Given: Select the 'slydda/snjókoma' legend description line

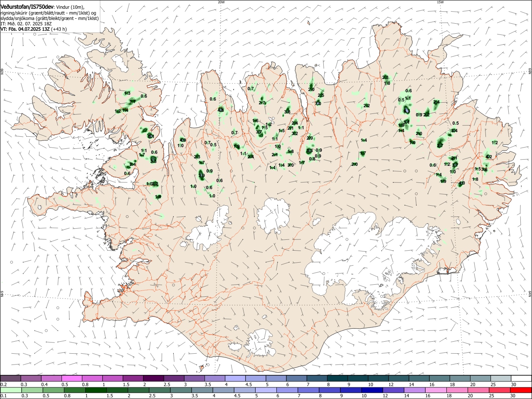Looking at the screenshot, I should click(x=49, y=18).
